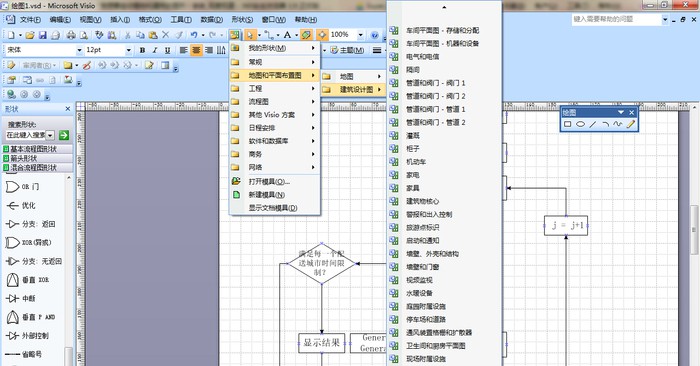Click the j = j+1 flowchart box

566,225
